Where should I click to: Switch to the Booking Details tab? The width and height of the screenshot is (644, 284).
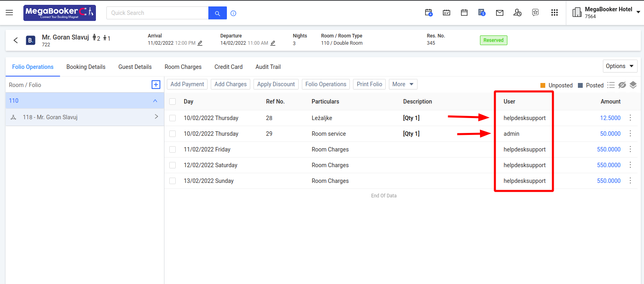[x=86, y=67]
